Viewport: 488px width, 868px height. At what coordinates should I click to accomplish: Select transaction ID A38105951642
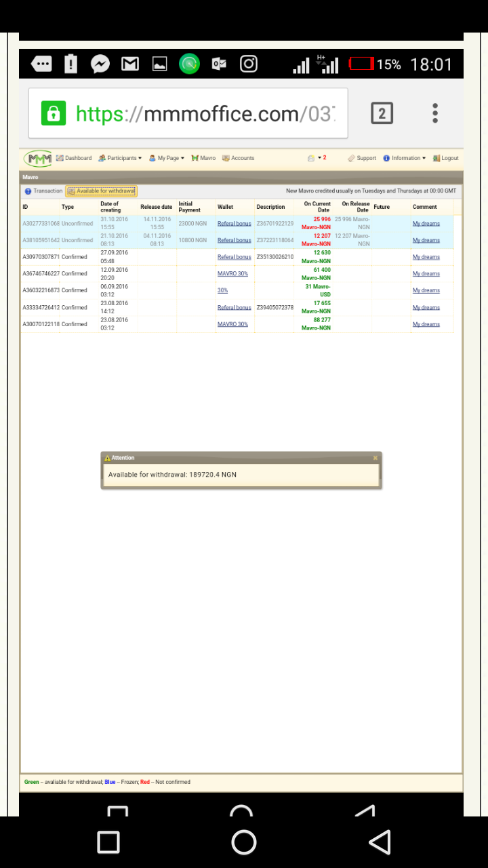click(41, 240)
